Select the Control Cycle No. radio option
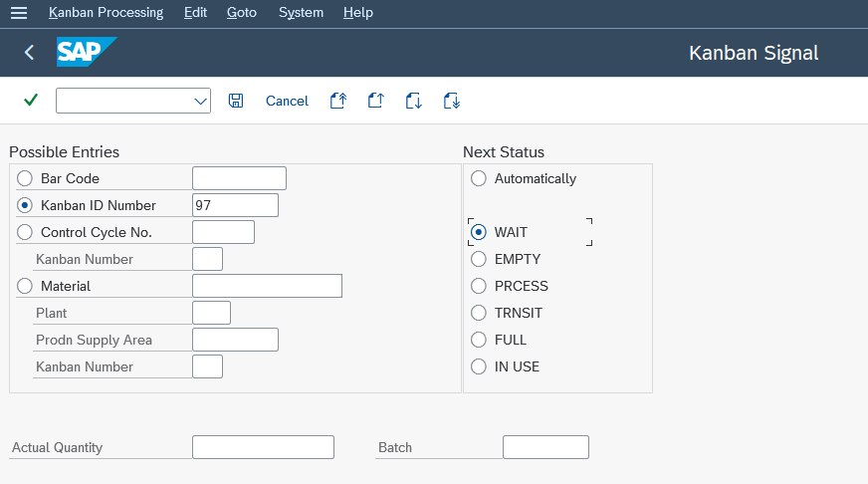 tap(24, 232)
